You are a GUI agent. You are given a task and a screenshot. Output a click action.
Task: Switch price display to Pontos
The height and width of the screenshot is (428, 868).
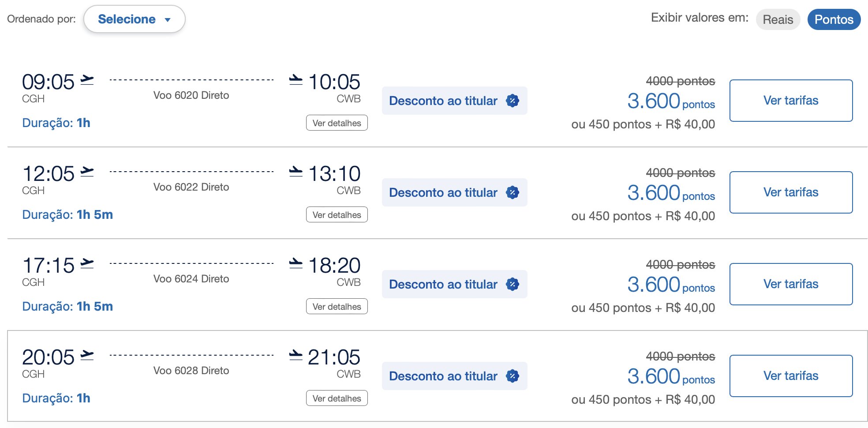834,19
